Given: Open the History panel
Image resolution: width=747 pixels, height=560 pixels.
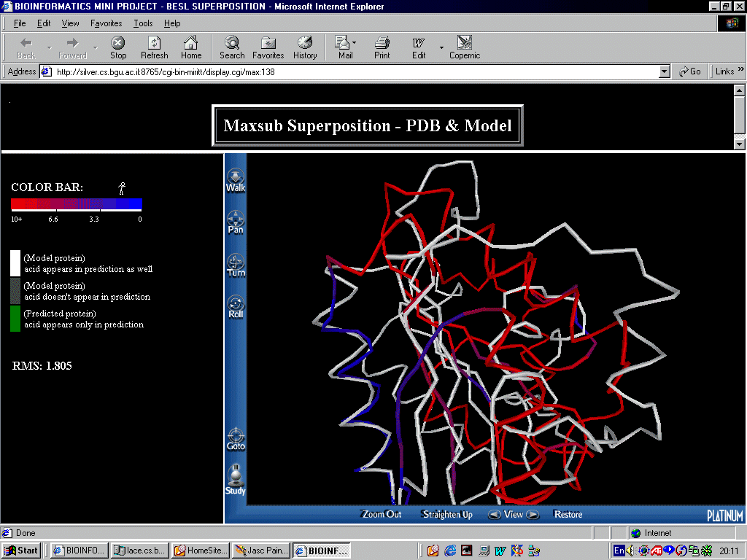Looking at the screenshot, I should 305,47.
